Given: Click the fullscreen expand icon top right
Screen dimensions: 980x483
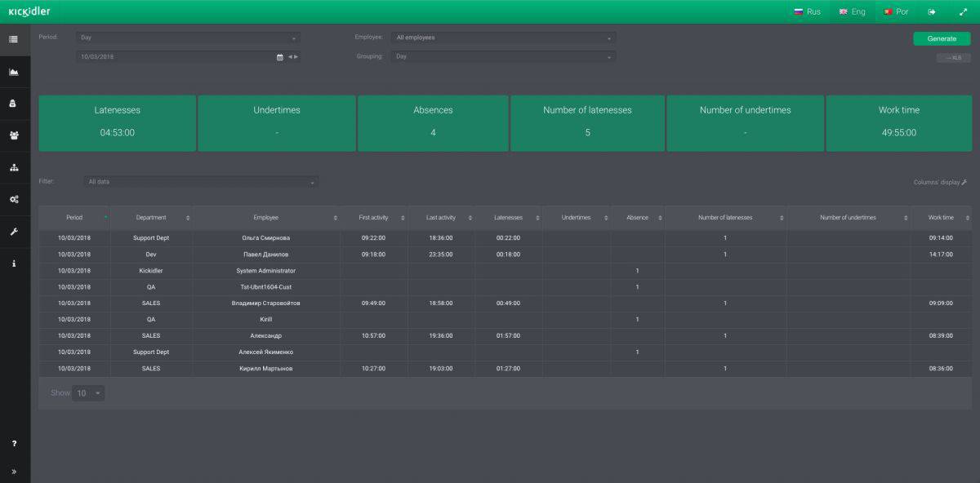Looking at the screenshot, I should point(964,11).
